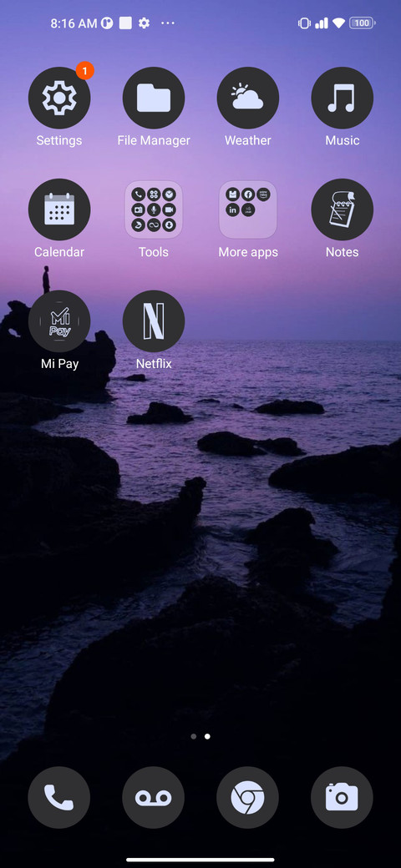Viewport: 401px width, 868px height.
Task: Tap the three-dots overflow in status bar
Action: [x=168, y=23]
